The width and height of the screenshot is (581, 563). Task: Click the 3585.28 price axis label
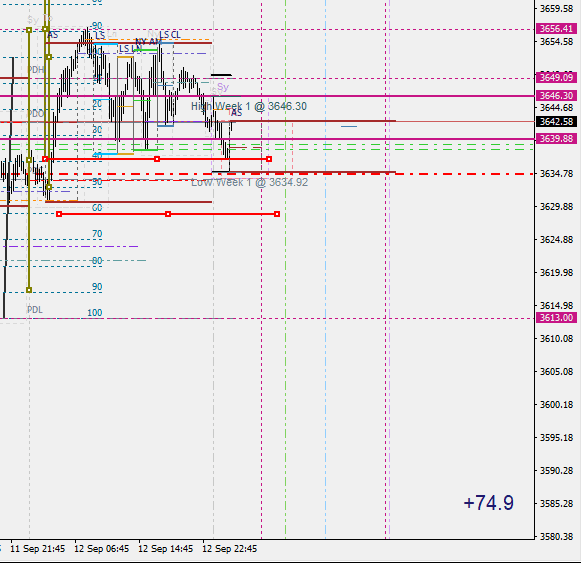point(557,503)
